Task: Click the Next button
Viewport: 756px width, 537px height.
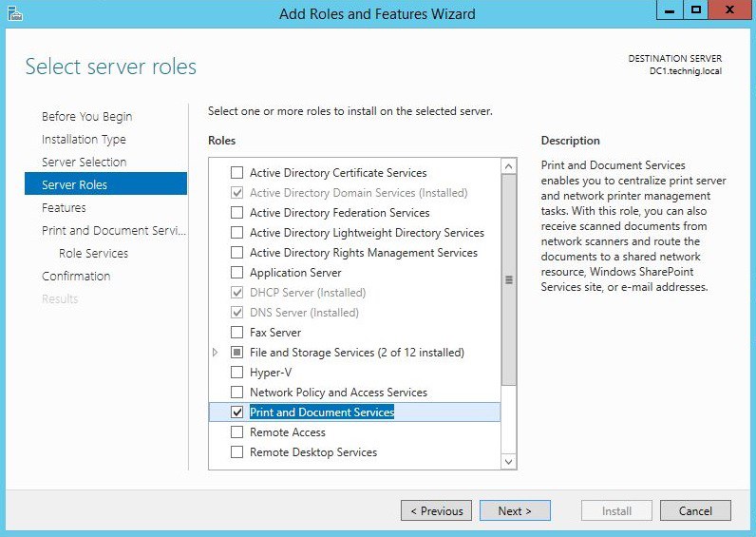Action: point(514,510)
